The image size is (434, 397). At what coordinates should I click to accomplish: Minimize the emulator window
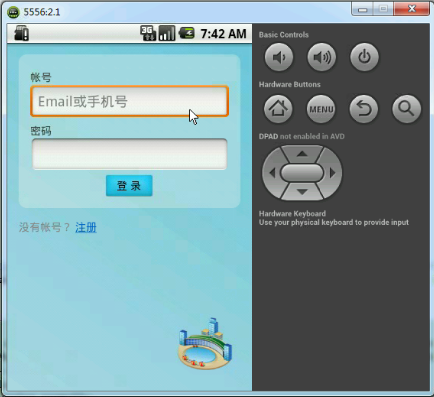pos(362,9)
